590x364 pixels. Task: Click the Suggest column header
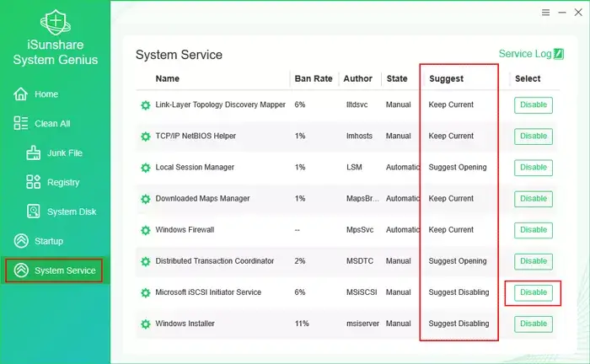click(446, 79)
